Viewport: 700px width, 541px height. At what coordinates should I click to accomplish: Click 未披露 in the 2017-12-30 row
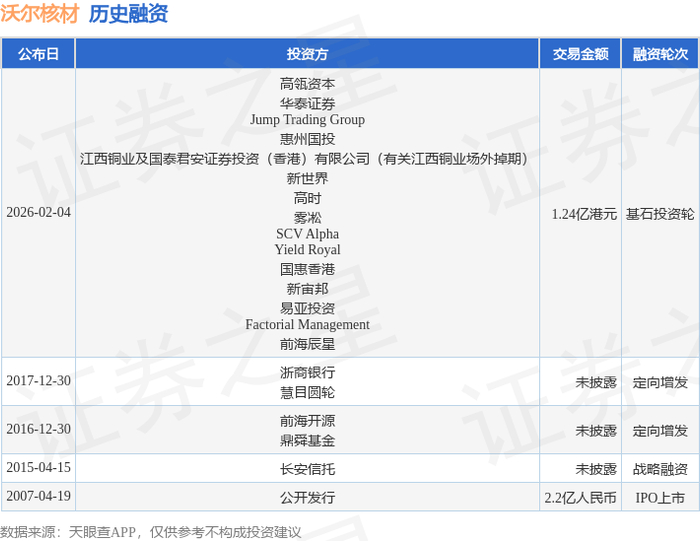[x=596, y=383]
